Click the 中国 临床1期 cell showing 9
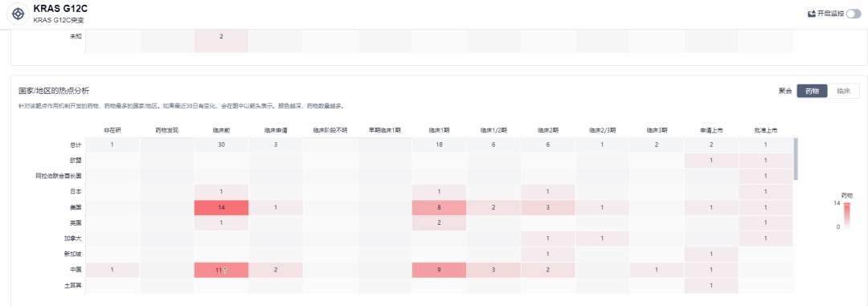The image size is (868, 306). (439, 270)
